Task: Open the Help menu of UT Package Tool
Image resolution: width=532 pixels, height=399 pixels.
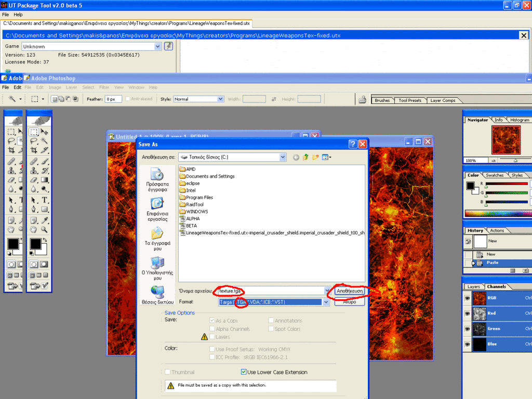Action: (x=18, y=15)
